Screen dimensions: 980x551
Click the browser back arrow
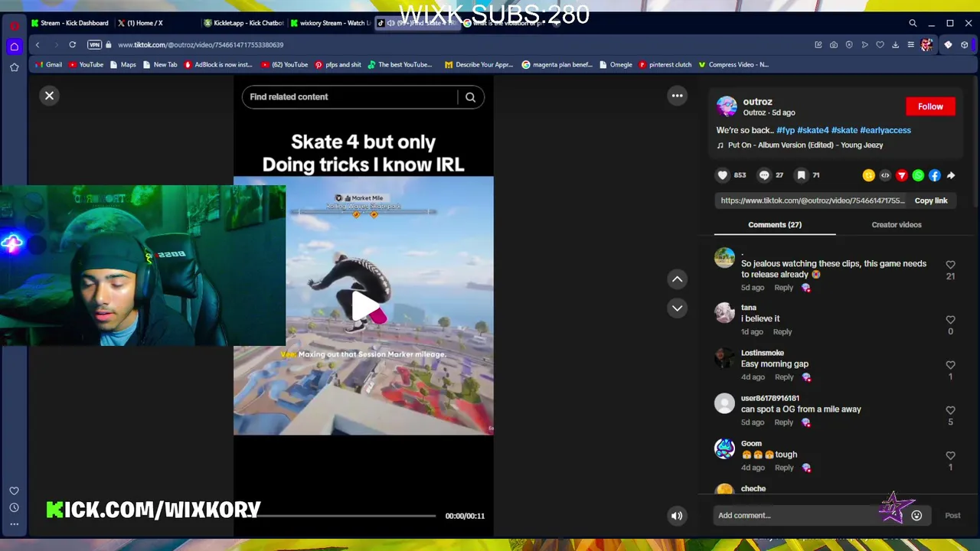(x=37, y=45)
